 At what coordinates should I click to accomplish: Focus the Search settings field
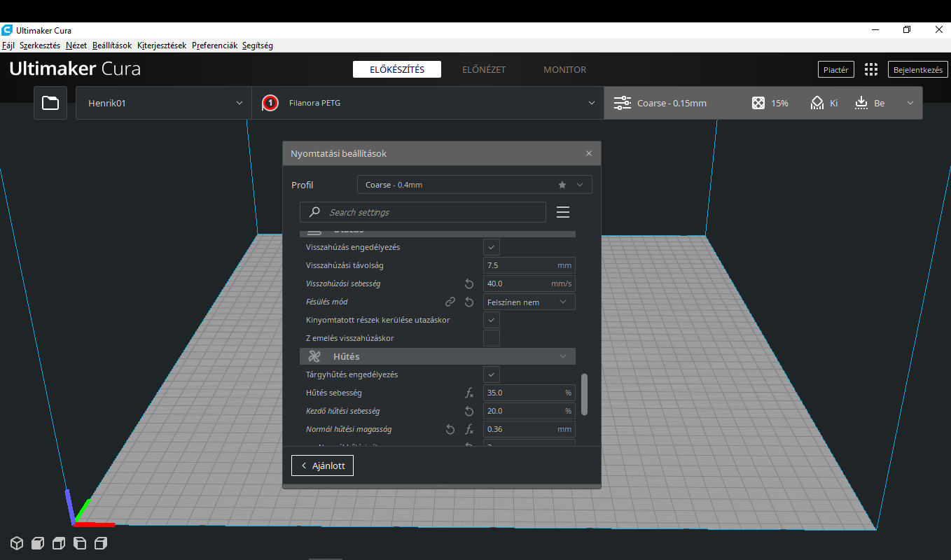click(423, 212)
